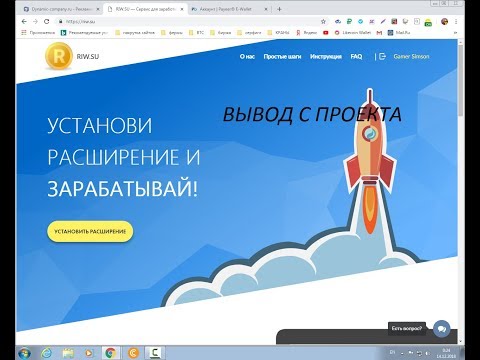Go back with the browser back arrow

point(24,21)
